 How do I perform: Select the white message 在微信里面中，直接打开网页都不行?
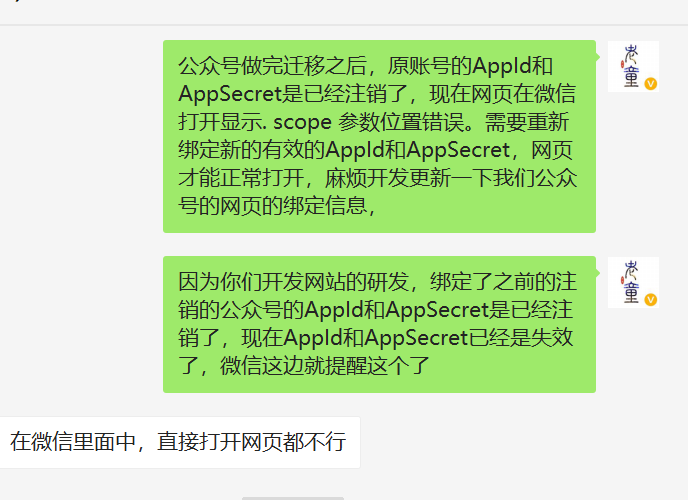[x=180, y=442]
